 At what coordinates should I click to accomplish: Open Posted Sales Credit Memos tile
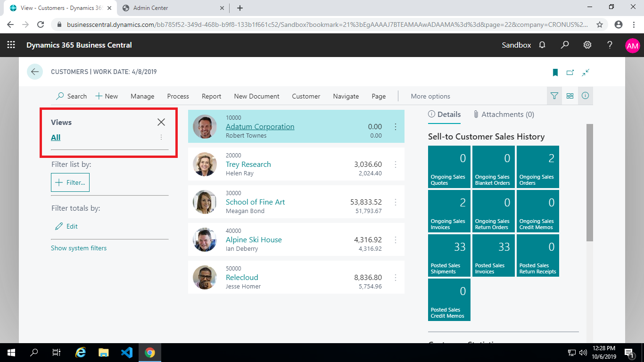click(449, 300)
